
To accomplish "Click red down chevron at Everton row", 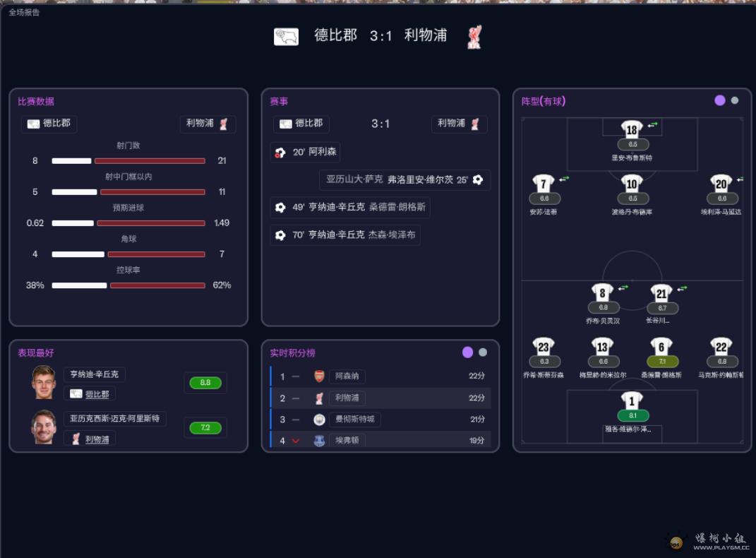I will (x=296, y=441).
